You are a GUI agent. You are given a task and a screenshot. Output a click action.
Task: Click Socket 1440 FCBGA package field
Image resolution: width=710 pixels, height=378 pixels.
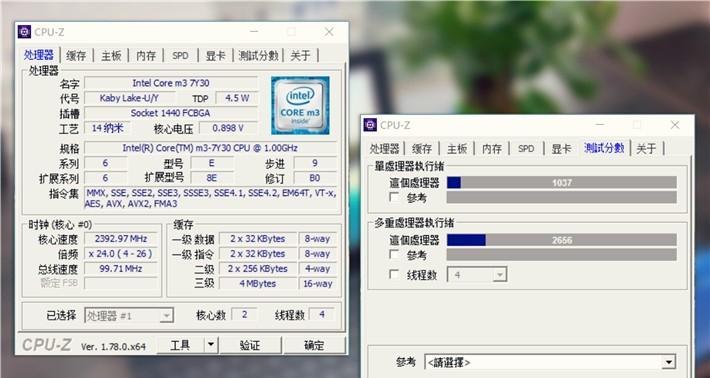(x=171, y=113)
